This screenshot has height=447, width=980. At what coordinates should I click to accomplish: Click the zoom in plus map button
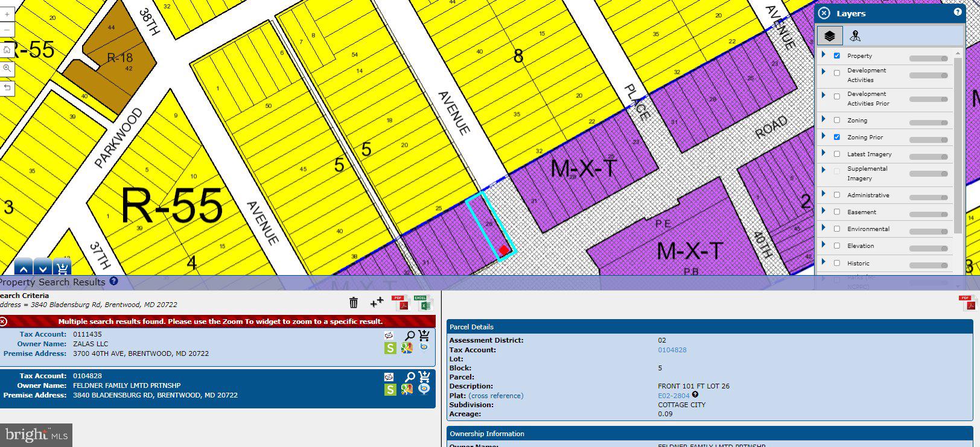tap(7, 13)
